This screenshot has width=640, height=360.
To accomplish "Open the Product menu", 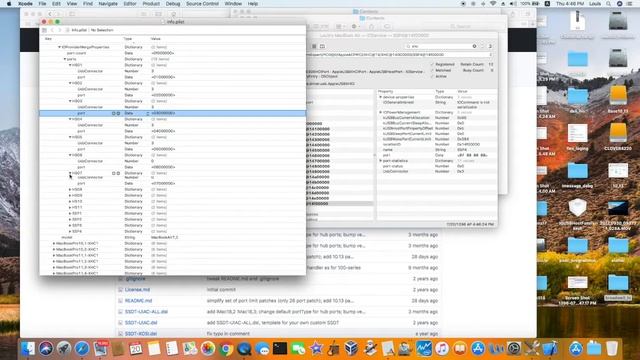I will point(151,4).
